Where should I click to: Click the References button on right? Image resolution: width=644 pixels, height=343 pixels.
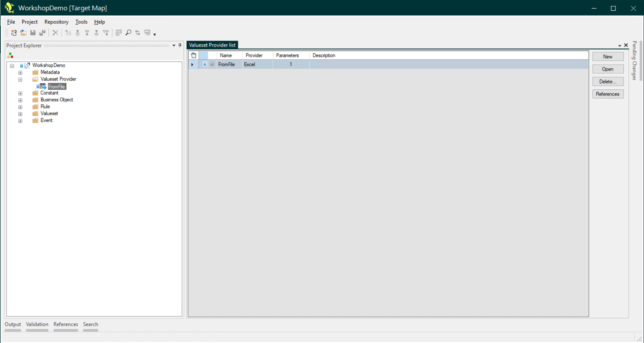[608, 94]
